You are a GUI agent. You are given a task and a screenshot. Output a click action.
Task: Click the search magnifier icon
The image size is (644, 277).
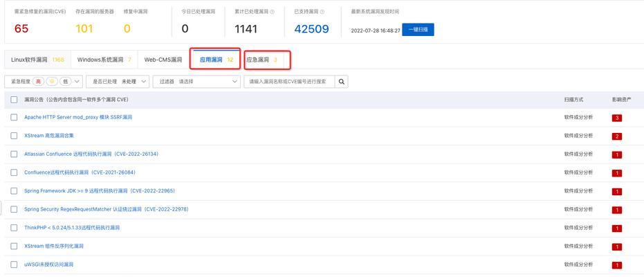click(x=341, y=82)
